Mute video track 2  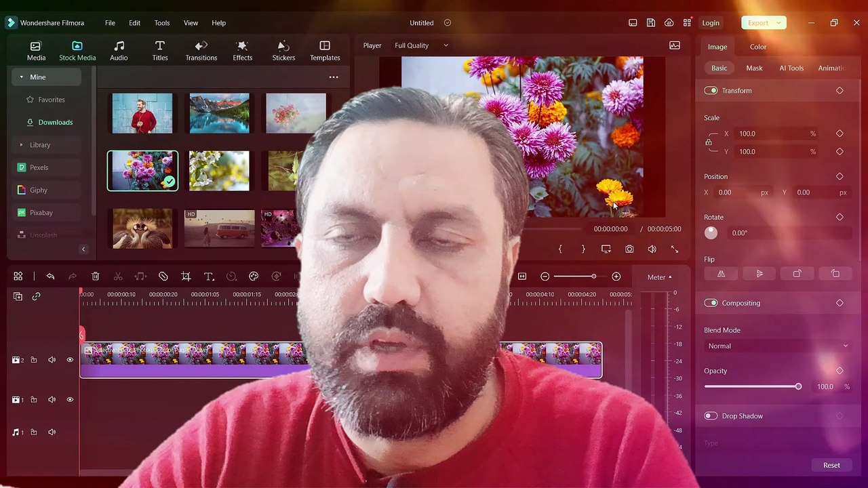pos(52,360)
